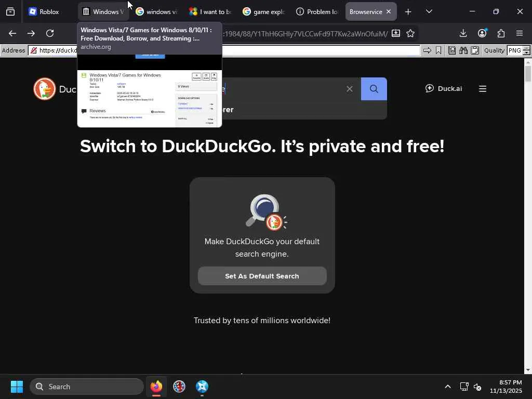Click the binoculars find icon
The width and height of the screenshot is (532, 399).
point(463,50)
